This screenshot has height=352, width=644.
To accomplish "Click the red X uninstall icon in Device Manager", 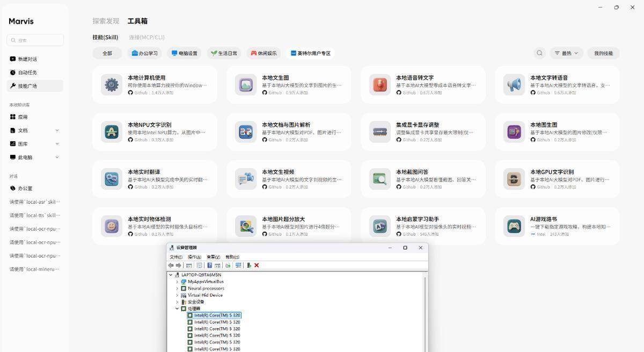I will coord(257,265).
